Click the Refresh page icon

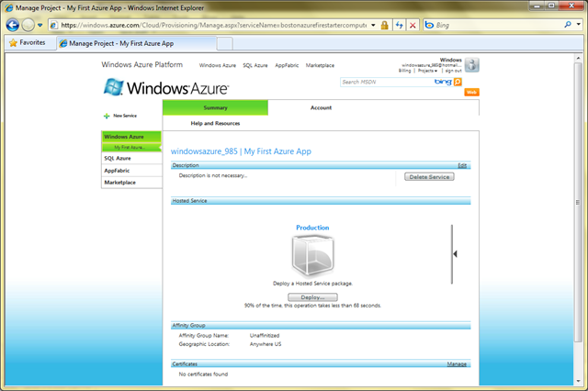coord(399,25)
